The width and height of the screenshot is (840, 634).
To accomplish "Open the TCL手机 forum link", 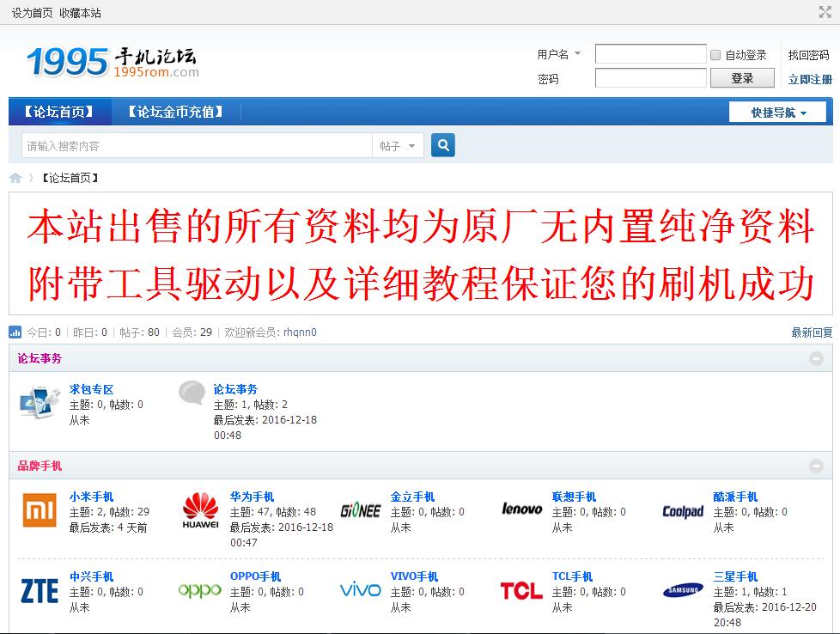I will [x=572, y=576].
